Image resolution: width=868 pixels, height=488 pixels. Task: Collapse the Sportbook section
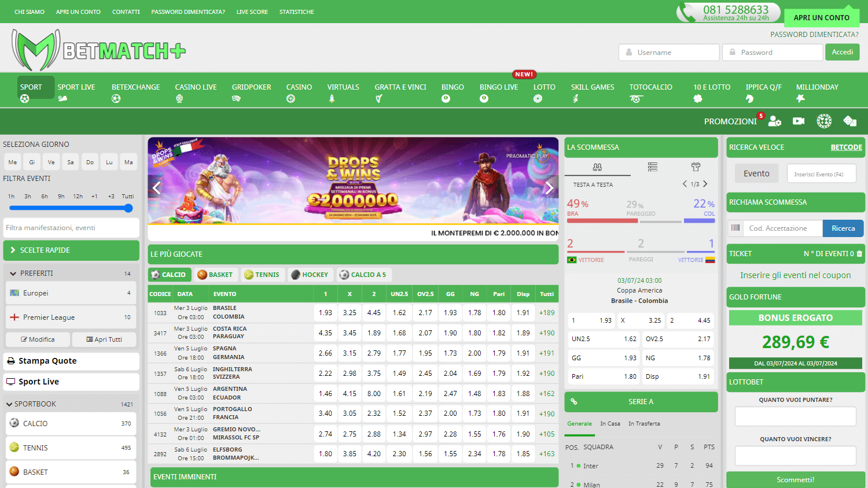point(9,404)
